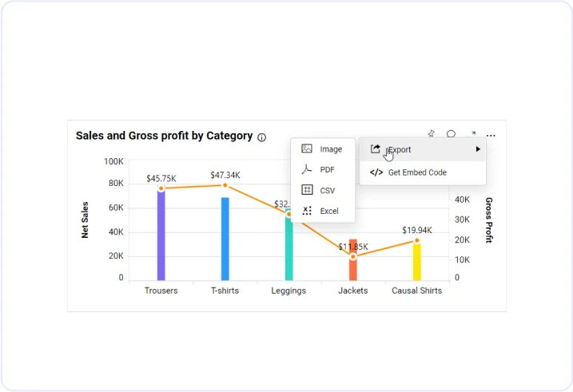Viewport: 573px width, 392px height.
Task: Click the Sales and Gross profit by Category title
Action: [164, 136]
